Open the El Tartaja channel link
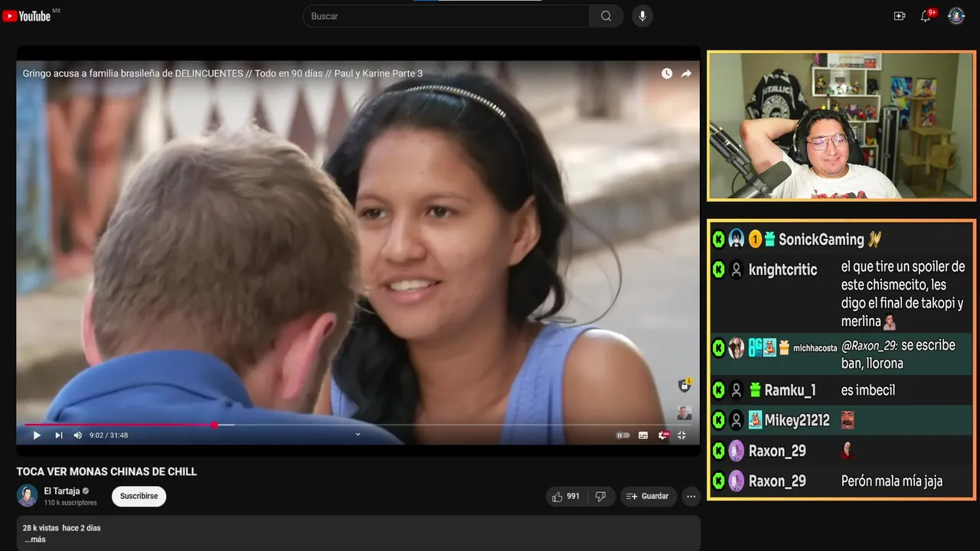Screen dimensions: 980x551 pyautogui.click(x=62, y=491)
